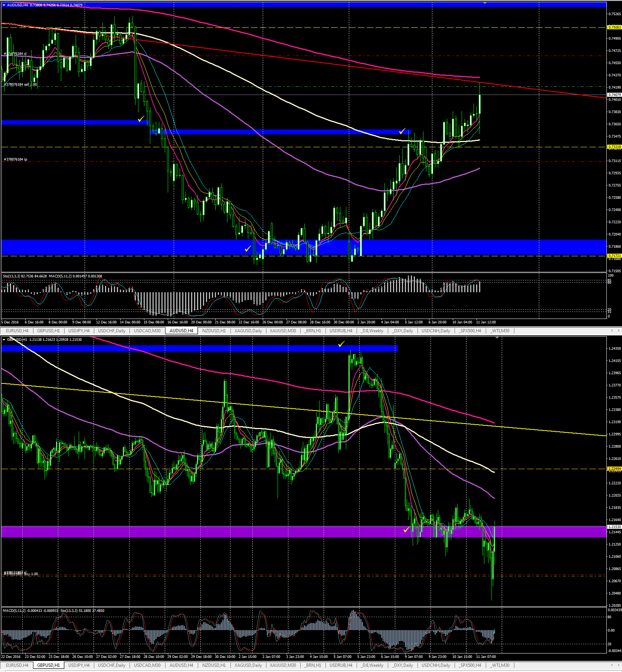The height and width of the screenshot is (672, 622).
Task: Switch to NZDUSD,H1 tab below AUDUSD chart
Action: pos(214,331)
